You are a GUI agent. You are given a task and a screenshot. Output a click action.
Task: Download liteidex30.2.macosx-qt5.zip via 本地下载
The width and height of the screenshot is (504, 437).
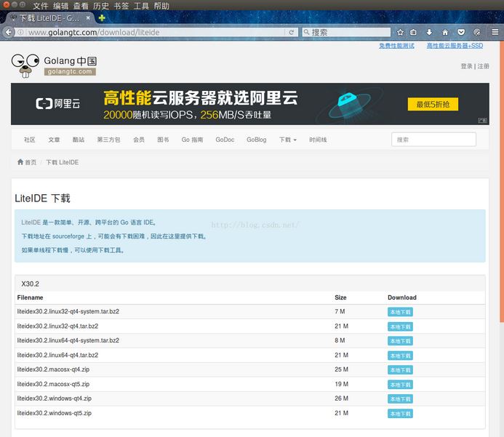click(x=400, y=385)
